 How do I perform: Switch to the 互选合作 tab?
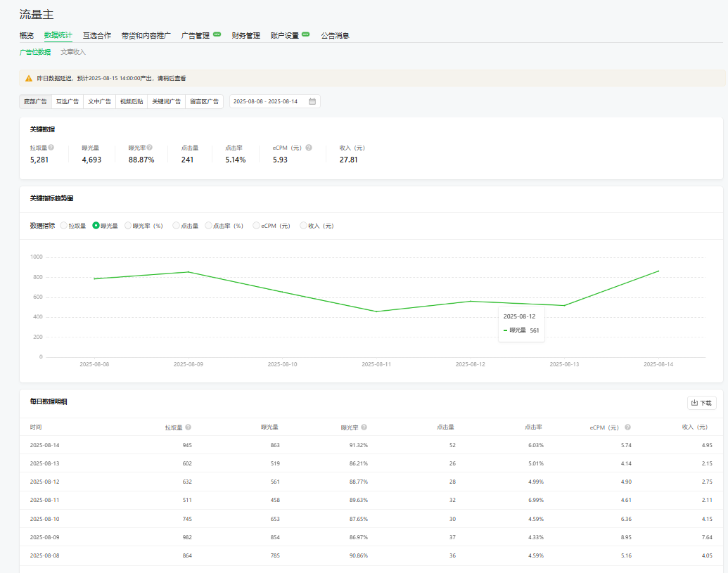[x=97, y=36]
